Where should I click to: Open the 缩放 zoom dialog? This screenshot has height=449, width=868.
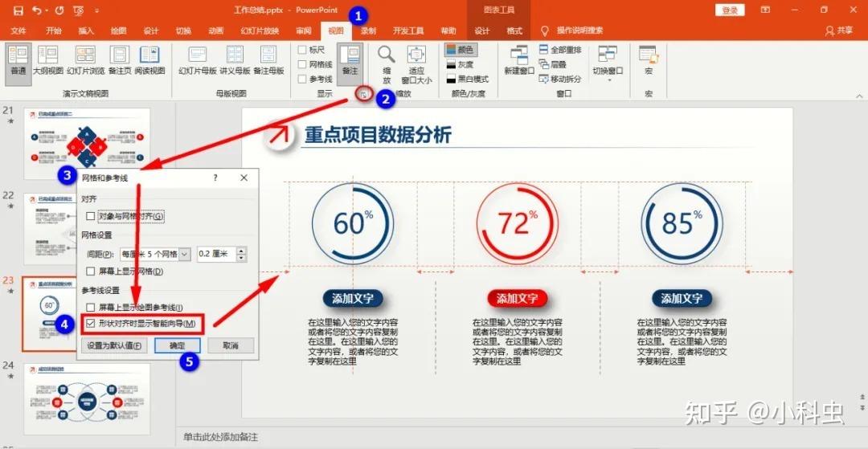tap(387, 64)
